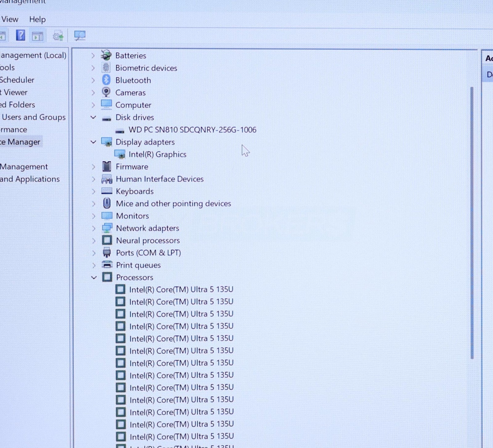Click the Cameras webcam icon
This screenshot has height=448, width=493.
point(106,92)
